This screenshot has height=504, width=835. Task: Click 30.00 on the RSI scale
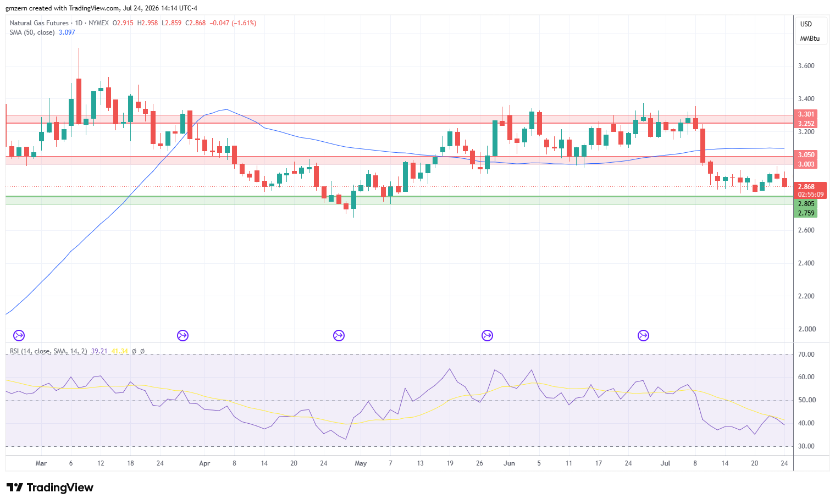click(x=806, y=446)
